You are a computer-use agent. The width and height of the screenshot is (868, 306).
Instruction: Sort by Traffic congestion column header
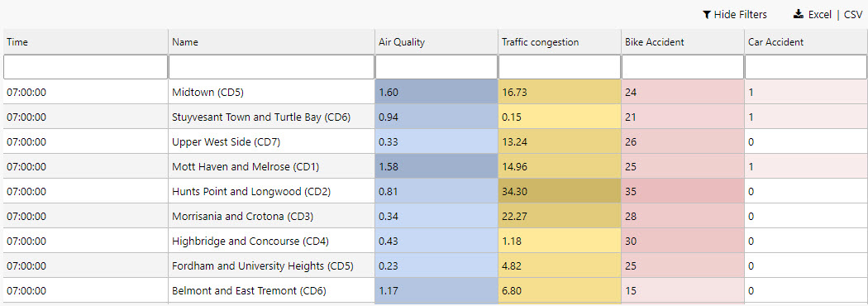[x=560, y=42]
